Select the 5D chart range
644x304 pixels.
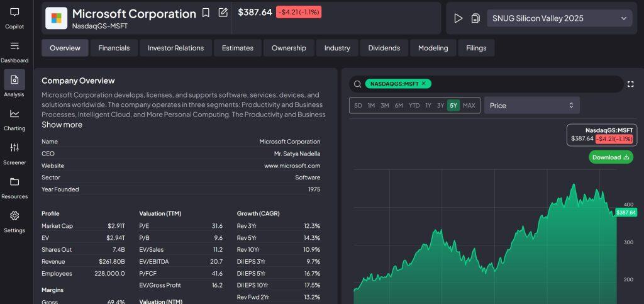pos(358,106)
